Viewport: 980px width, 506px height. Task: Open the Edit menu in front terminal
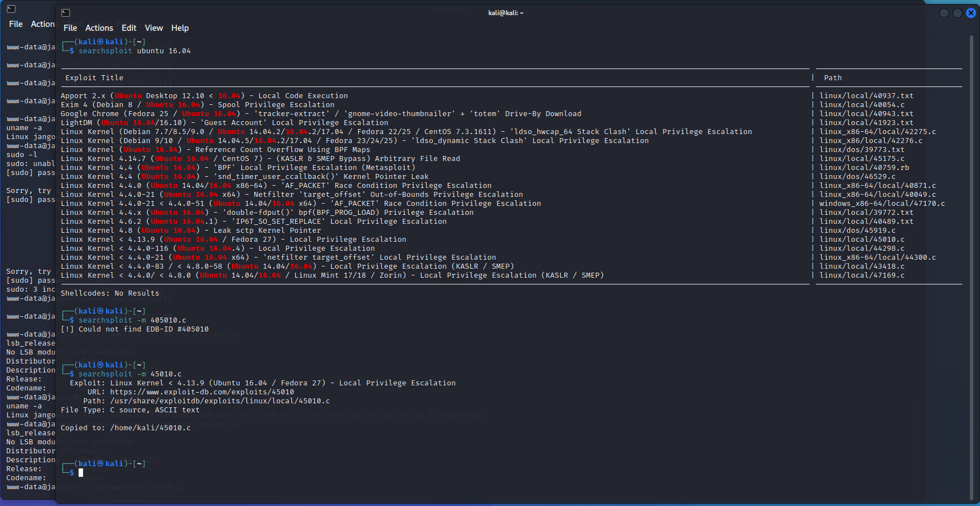point(129,28)
